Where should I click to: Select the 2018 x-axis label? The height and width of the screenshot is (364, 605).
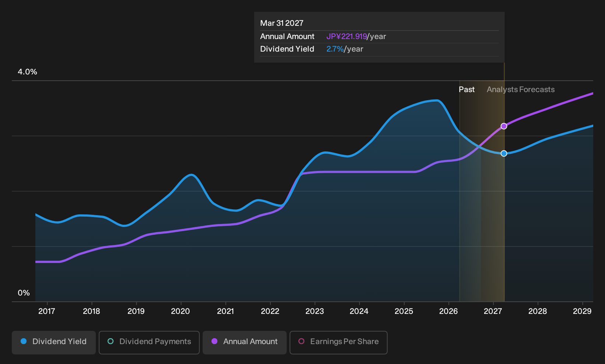click(91, 311)
